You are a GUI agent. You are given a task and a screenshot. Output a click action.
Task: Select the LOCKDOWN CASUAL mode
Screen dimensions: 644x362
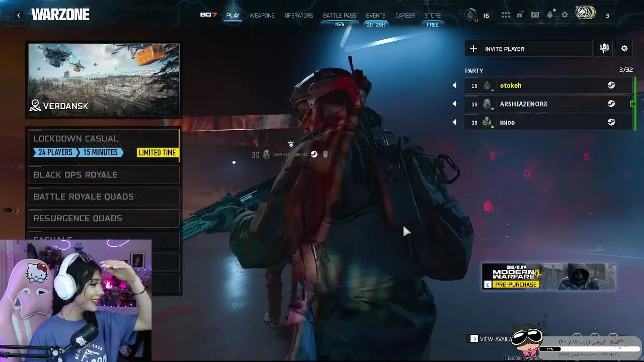point(104,146)
